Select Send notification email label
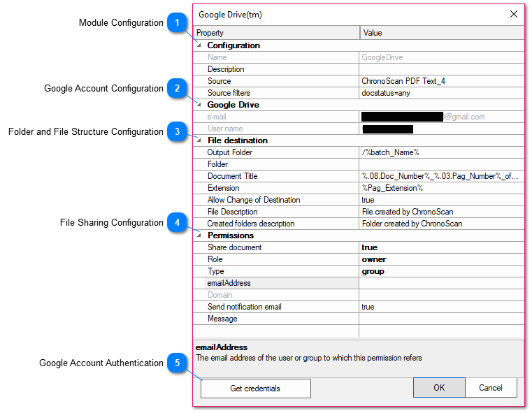This screenshot has width=532, height=413. tap(244, 307)
